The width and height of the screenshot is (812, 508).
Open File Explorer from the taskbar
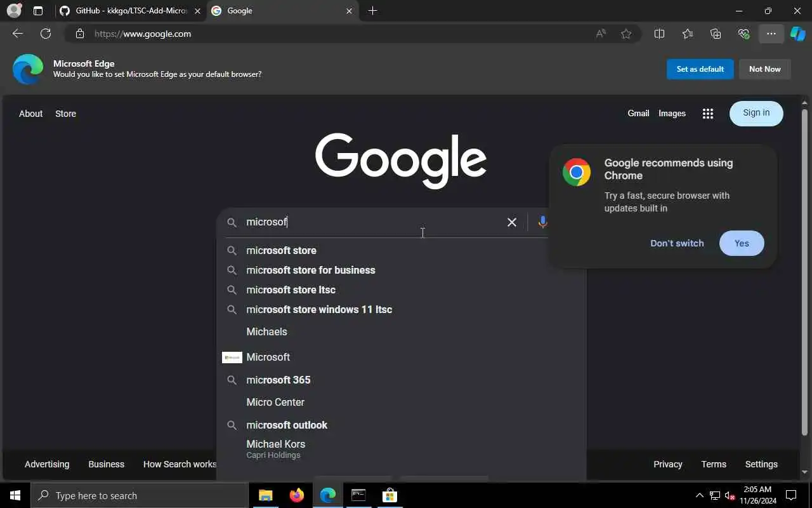click(266, 495)
